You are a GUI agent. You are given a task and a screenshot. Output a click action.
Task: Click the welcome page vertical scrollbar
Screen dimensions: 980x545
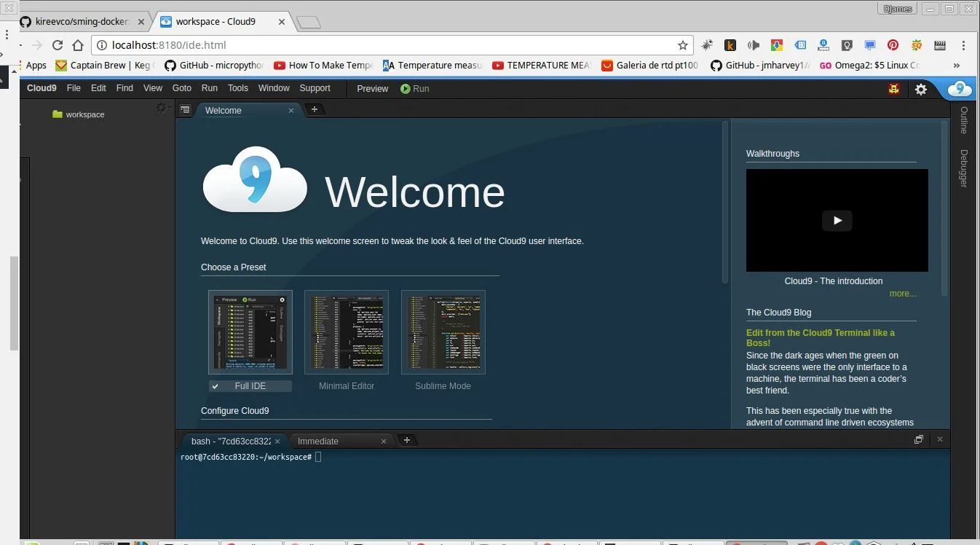[x=725, y=203]
